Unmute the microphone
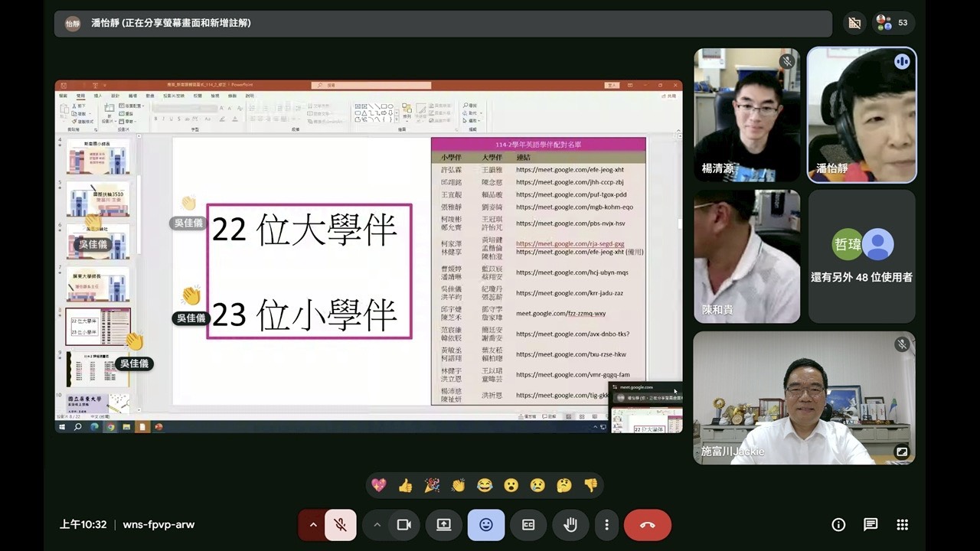 click(x=341, y=525)
